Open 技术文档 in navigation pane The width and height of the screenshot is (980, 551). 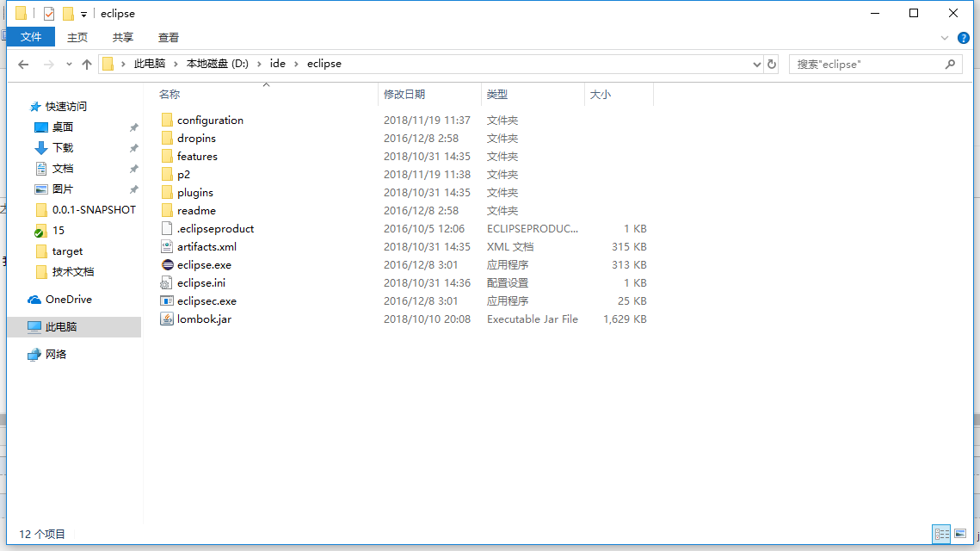[x=72, y=271]
